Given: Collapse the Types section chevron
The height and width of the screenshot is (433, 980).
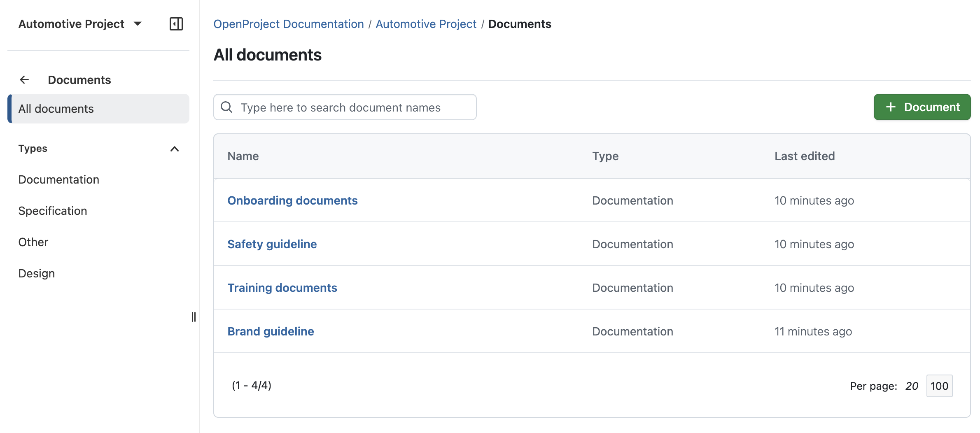Looking at the screenshot, I should click(x=174, y=149).
